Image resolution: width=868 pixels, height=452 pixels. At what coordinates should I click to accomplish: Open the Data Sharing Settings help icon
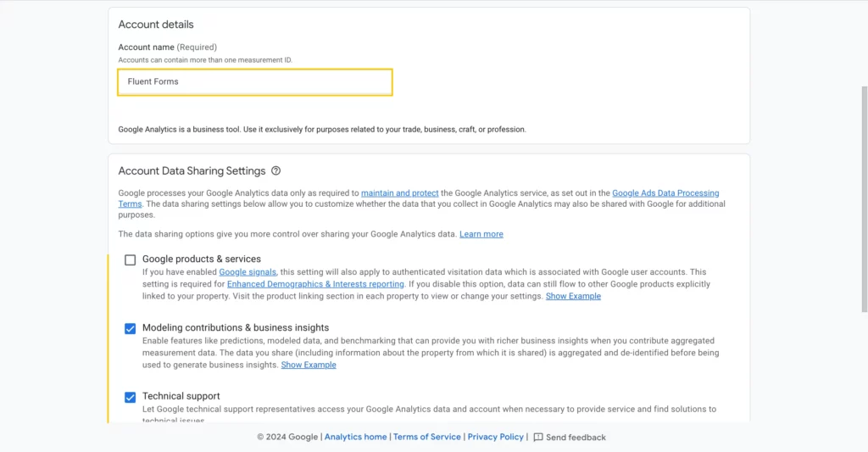tap(275, 171)
